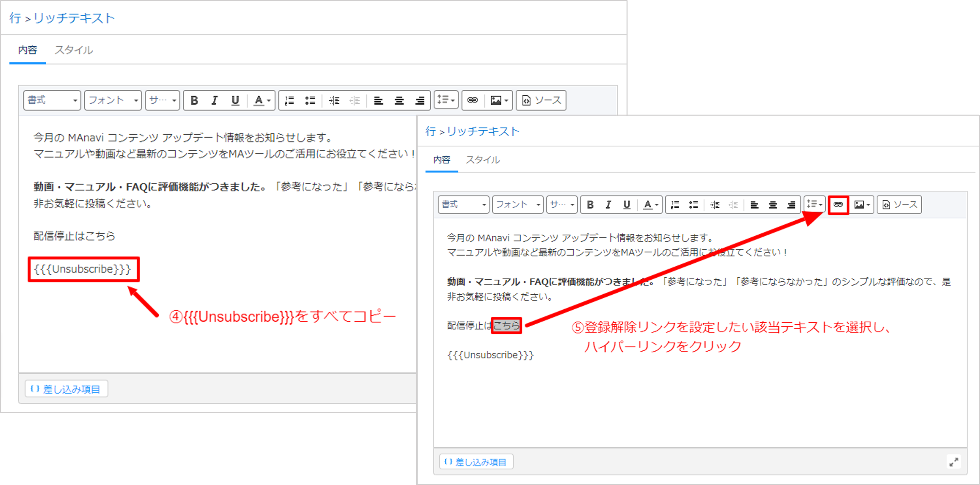980x485 pixels.
Task: Insert numbered list in front editor
Action: point(675,205)
